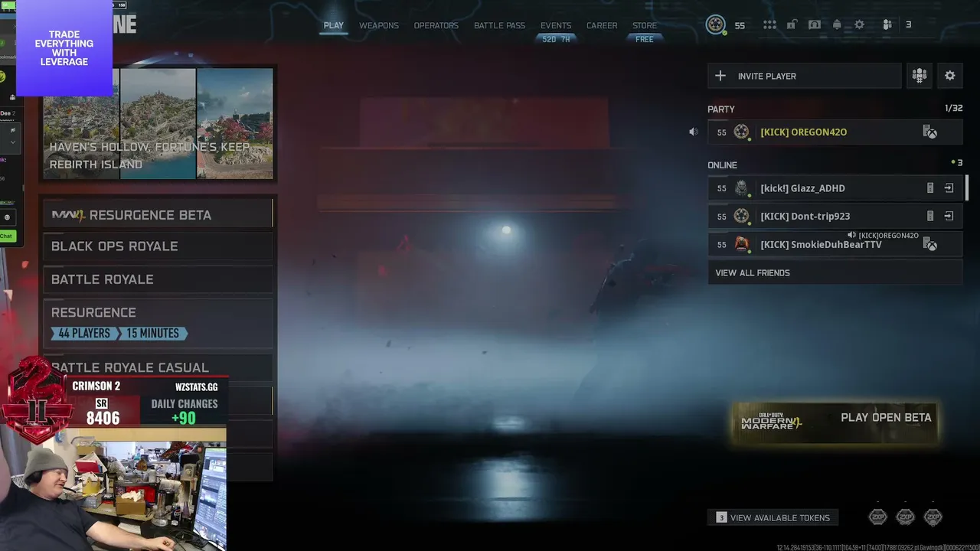Screen dimensions: 980x551
Task: Click the Xbox platform icon on OREGON420 row
Action: (x=930, y=132)
